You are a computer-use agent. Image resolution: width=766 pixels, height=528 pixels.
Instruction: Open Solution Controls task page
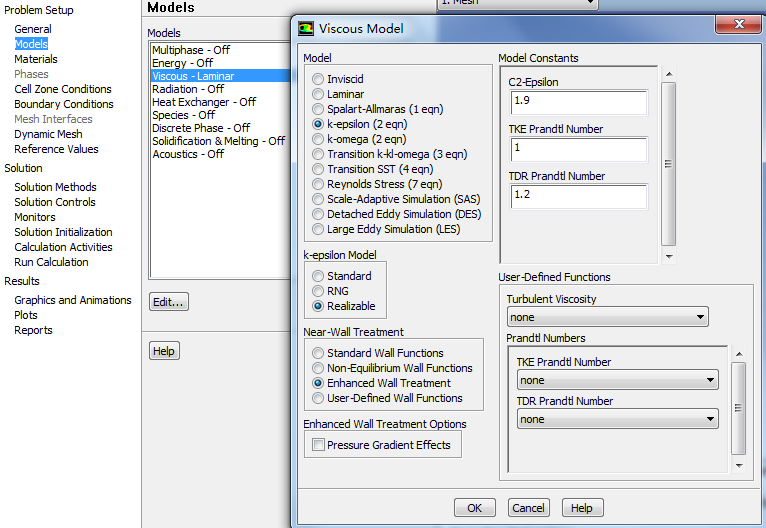[x=55, y=202]
